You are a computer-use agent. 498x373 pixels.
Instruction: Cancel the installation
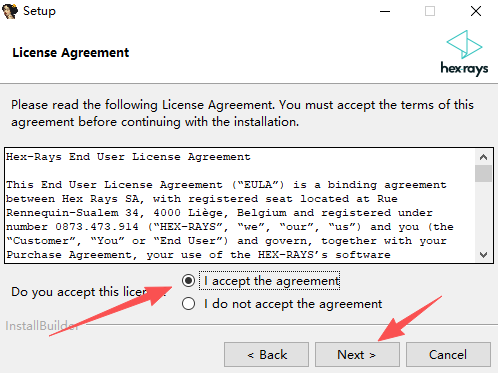pyautogui.click(x=448, y=355)
